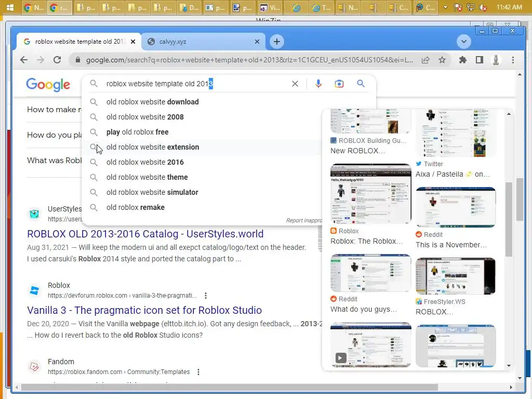Viewport: 532px width, 399px height.
Task: Open the Chrome profile avatar
Action: [x=496, y=60]
